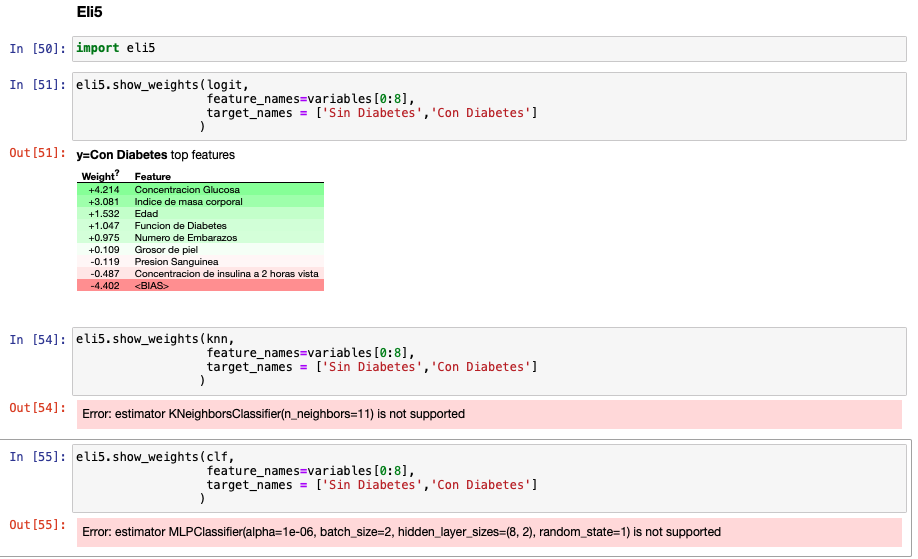Click the -0.119 weight value

point(105,262)
